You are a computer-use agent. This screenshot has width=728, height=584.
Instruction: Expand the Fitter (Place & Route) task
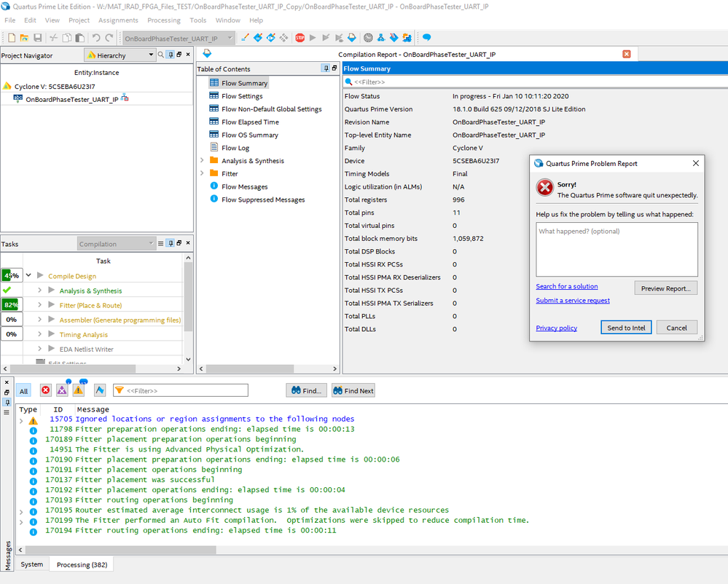tap(39, 305)
